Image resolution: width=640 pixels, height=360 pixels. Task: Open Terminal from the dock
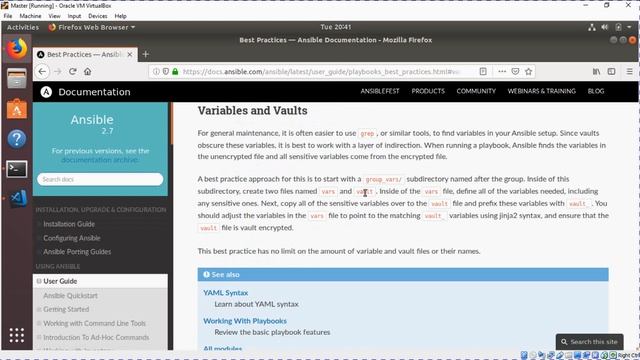click(17, 169)
